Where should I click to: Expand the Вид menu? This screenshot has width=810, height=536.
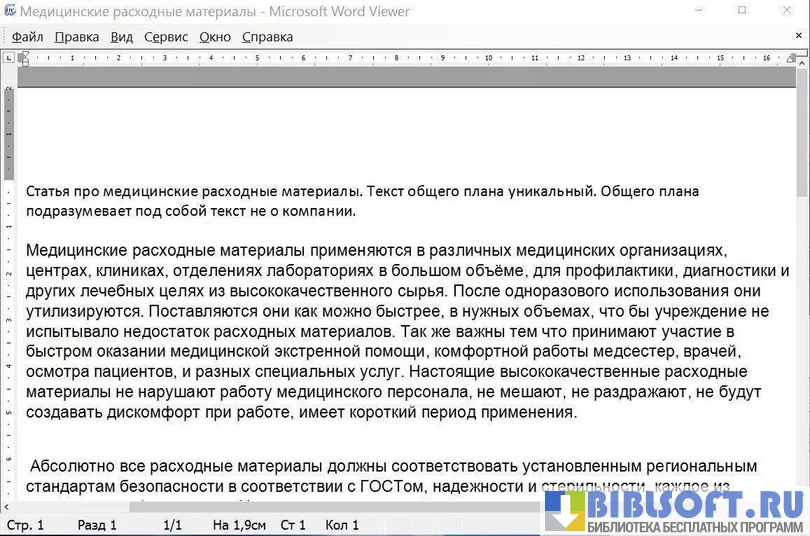click(121, 37)
